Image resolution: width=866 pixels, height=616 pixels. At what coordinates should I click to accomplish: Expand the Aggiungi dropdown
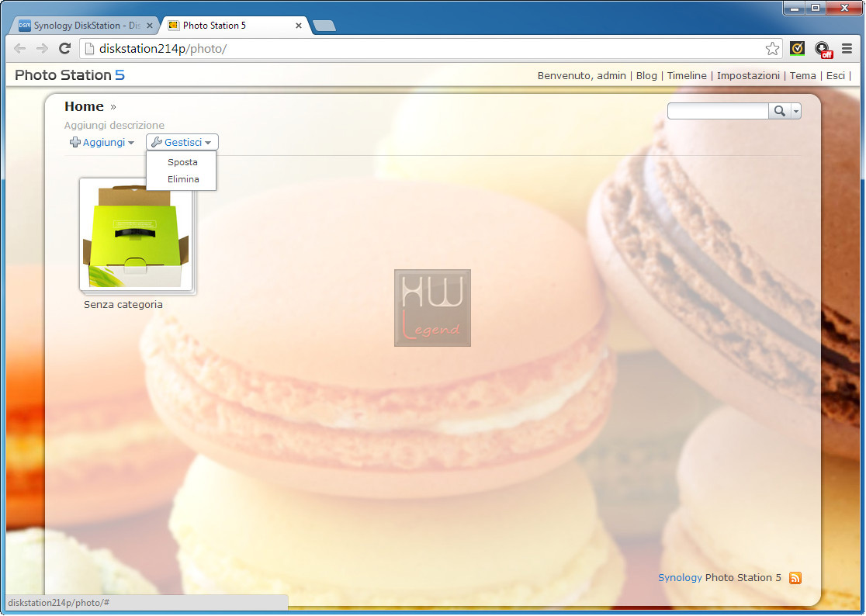[102, 143]
